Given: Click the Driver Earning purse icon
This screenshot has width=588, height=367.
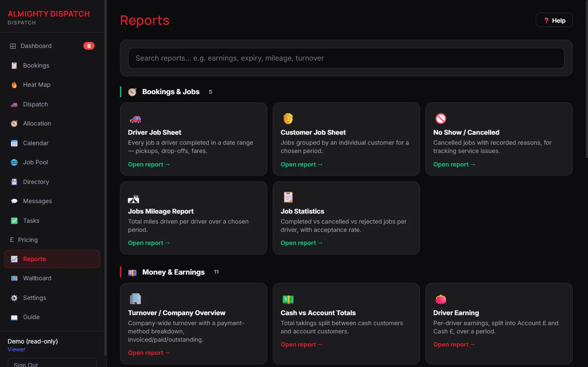Looking at the screenshot, I should [441, 299].
